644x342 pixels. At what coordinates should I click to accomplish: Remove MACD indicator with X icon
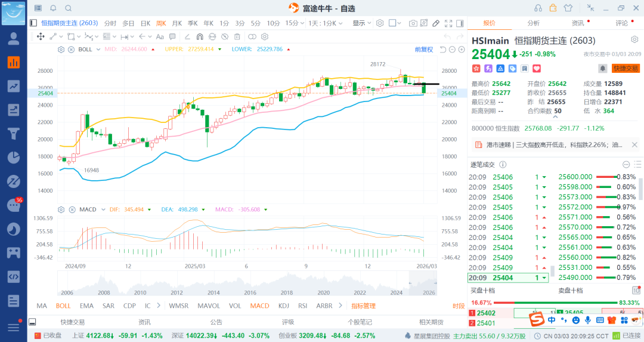72,209
